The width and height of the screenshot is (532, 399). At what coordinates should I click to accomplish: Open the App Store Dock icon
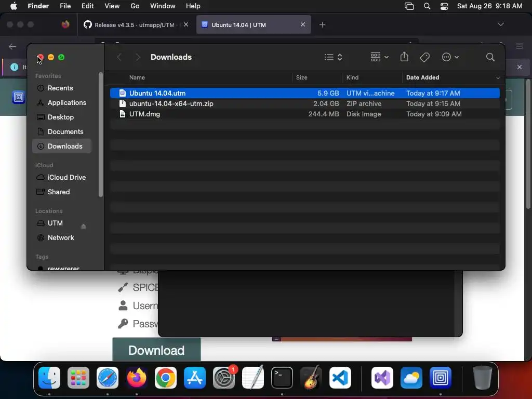click(x=195, y=378)
